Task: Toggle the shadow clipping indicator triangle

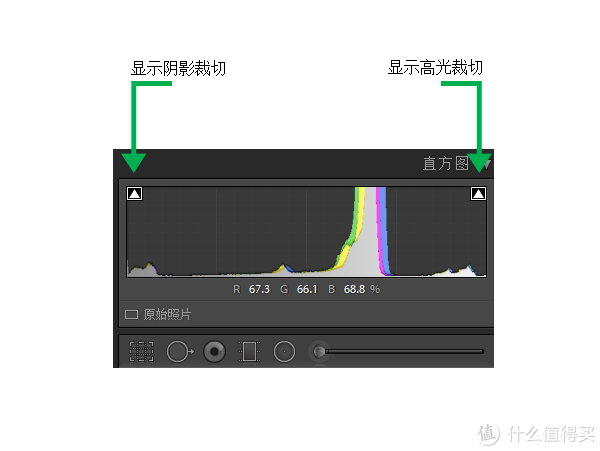Action: (x=134, y=194)
